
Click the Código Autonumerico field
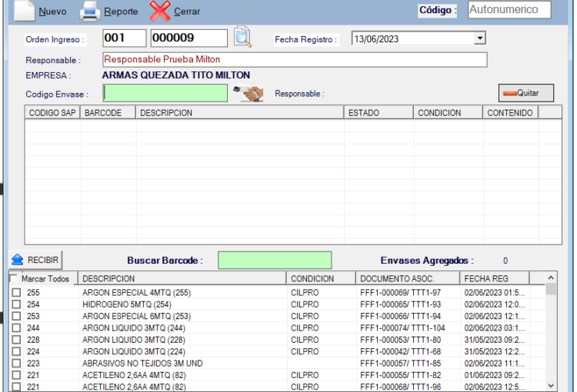509,10
